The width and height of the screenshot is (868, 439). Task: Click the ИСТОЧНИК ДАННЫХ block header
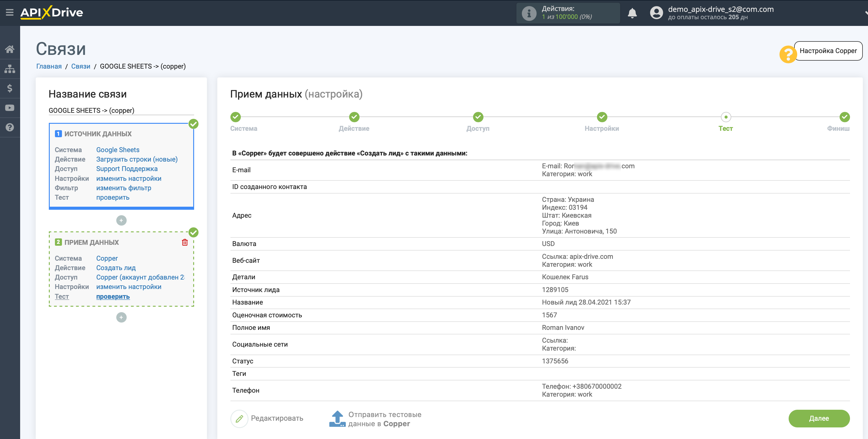point(98,134)
